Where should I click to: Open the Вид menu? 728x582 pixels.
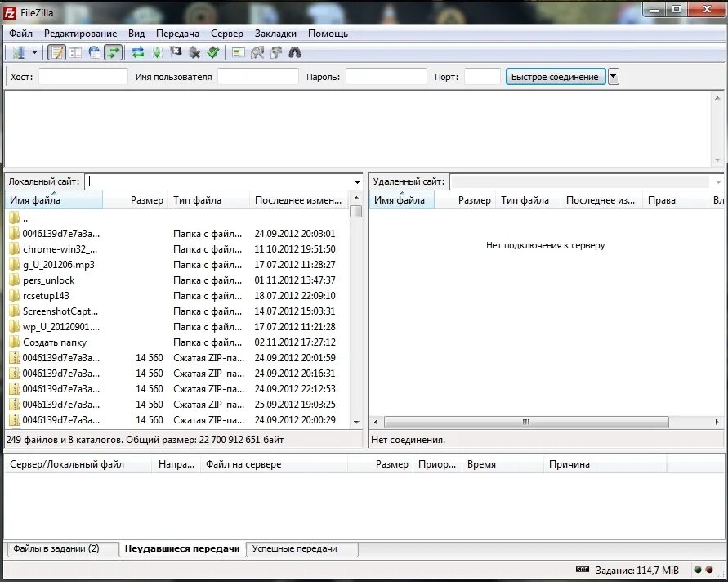click(136, 34)
